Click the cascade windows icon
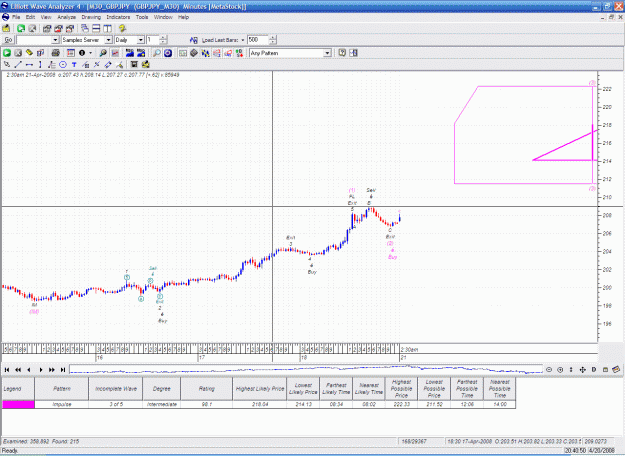The image size is (625, 456). click(85, 28)
